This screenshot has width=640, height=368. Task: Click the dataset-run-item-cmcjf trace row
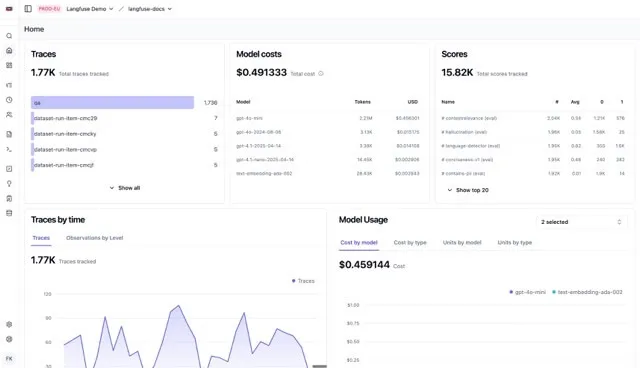pyautogui.click(x=124, y=165)
